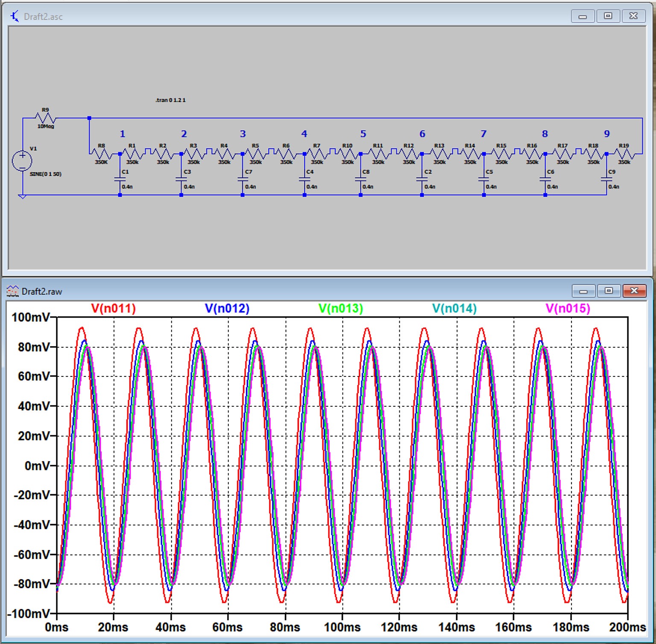Select resistor R8 in the schematic
Viewport: 656px width, 644px height.
click(x=101, y=154)
